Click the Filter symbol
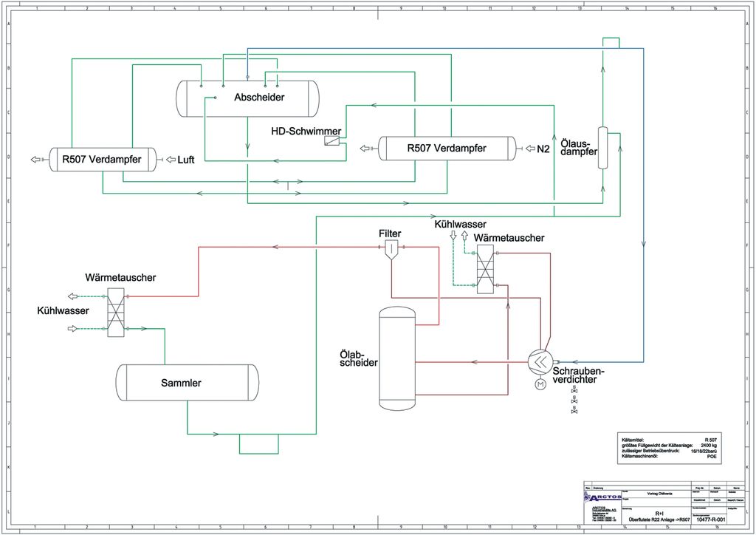This screenshot has height=535, width=756. [x=391, y=251]
